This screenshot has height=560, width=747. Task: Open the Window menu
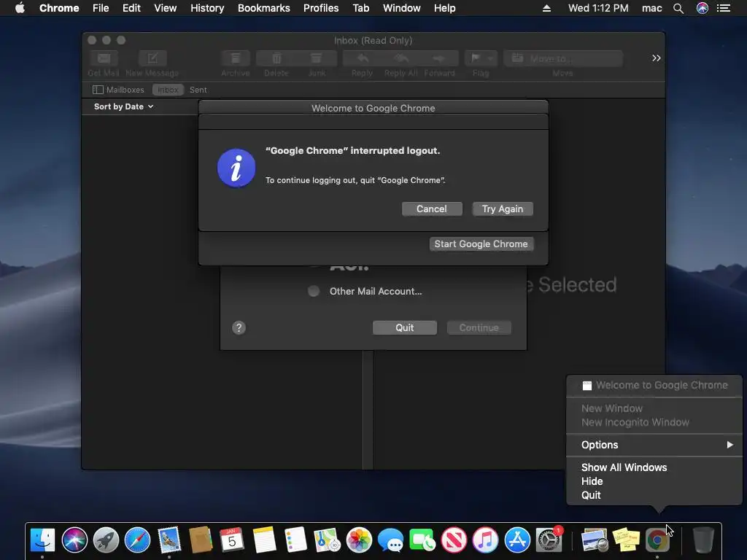(x=402, y=8)
